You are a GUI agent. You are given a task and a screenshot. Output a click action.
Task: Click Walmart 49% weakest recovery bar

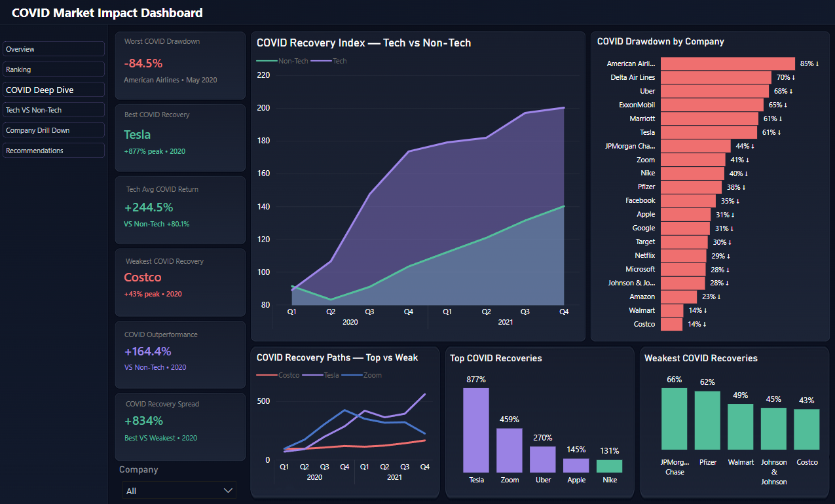741,427
